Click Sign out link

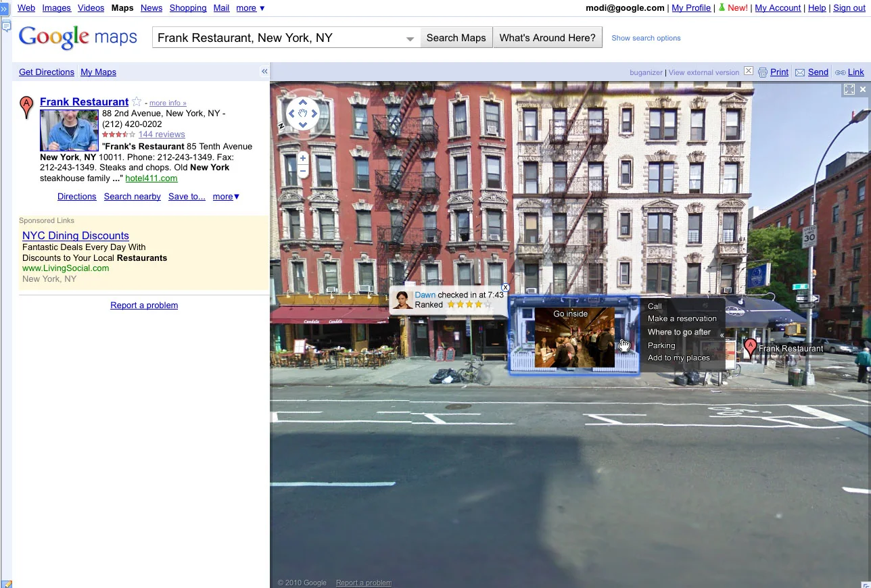(x=849, y=8)
